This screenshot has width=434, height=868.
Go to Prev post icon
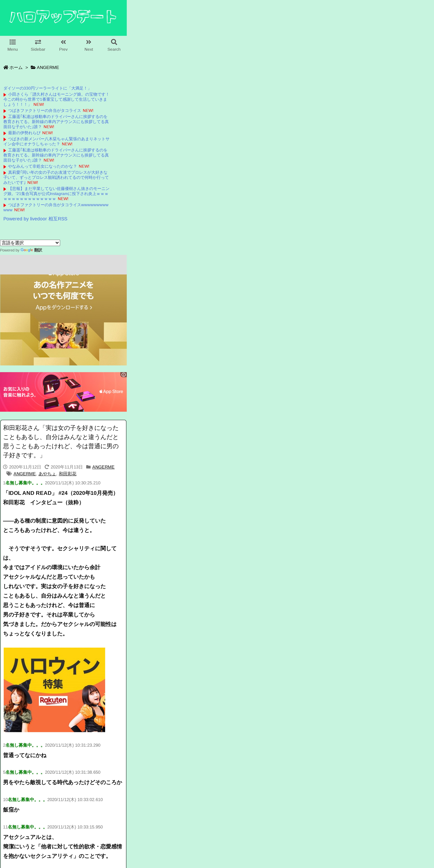click(63, 42)
